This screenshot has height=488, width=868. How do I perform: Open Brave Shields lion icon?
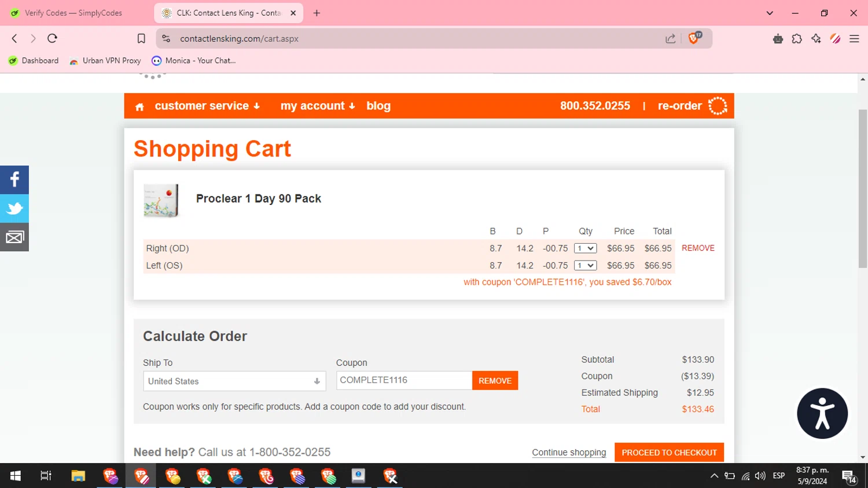coord(693,38)
